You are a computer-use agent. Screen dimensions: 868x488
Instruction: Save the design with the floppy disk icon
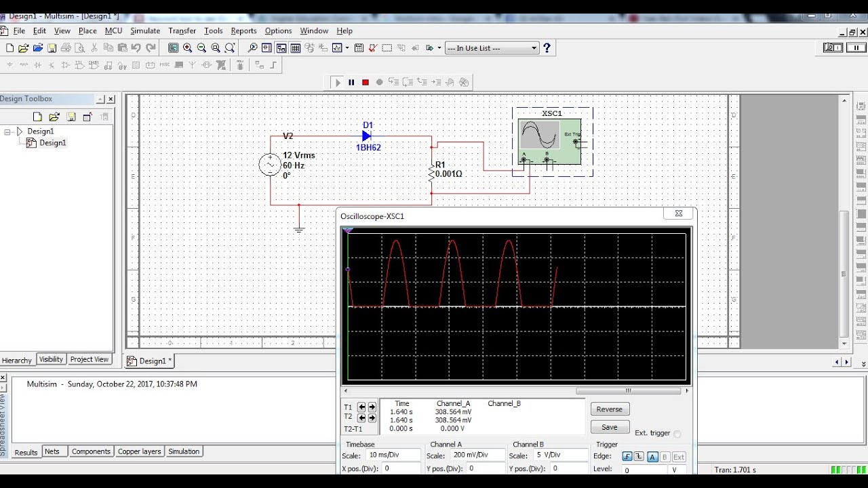click(52, 48)
